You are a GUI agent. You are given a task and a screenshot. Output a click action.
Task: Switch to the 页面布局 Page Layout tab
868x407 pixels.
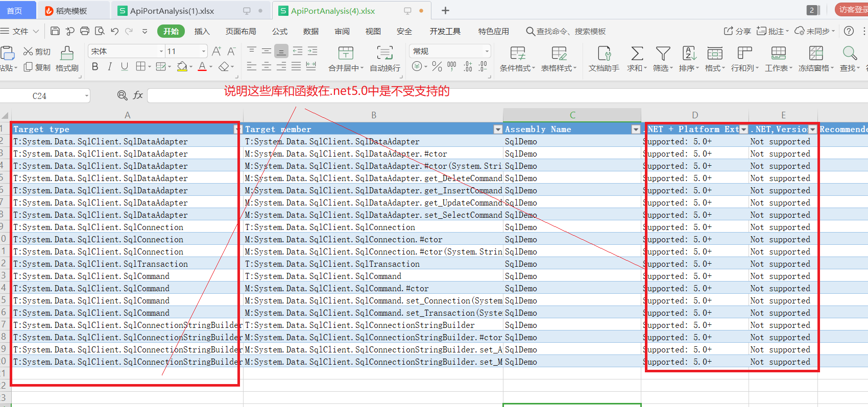click(x=241, y=31)
